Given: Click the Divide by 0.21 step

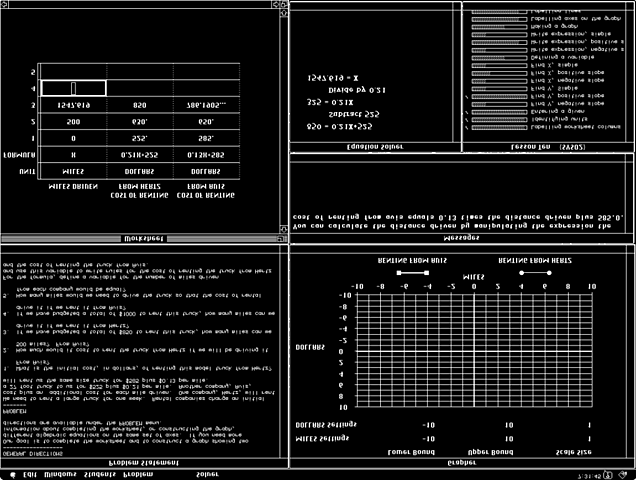Looking at the screenshot, I should [357, 90].
